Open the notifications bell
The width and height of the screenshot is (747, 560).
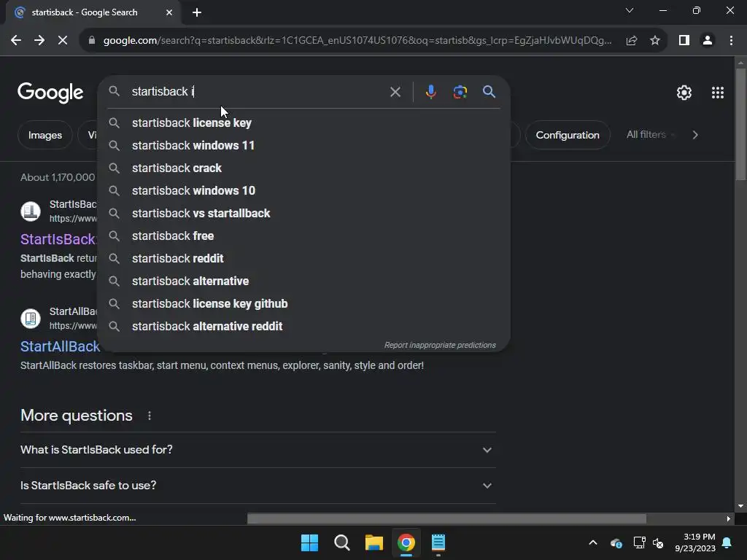(727, 542)
